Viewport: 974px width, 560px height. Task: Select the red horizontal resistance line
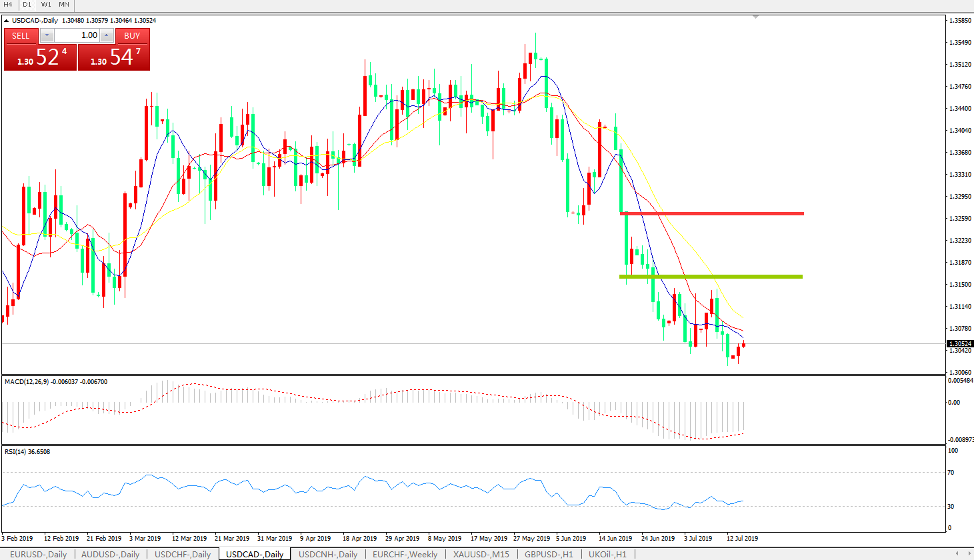tap(711, 213)
